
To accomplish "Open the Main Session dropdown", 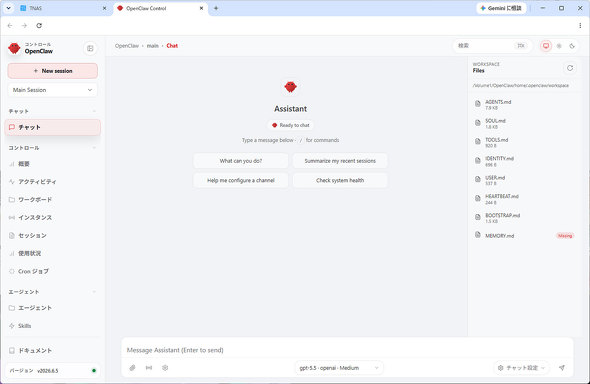I will tap(52, 90).
